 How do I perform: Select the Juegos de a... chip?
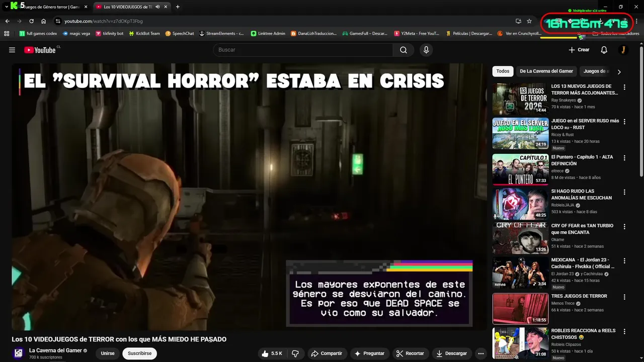coord(596,71)
